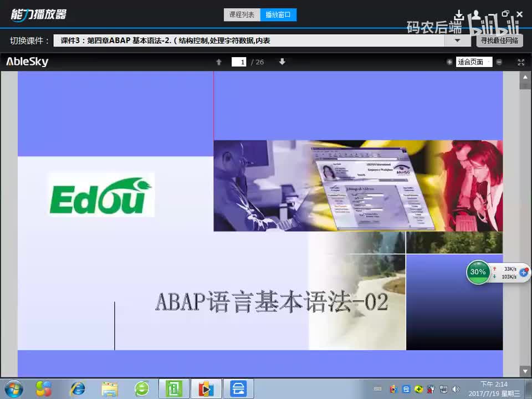
Task: Launch Internet Explorer from taskbar
Action: point(78,389)
